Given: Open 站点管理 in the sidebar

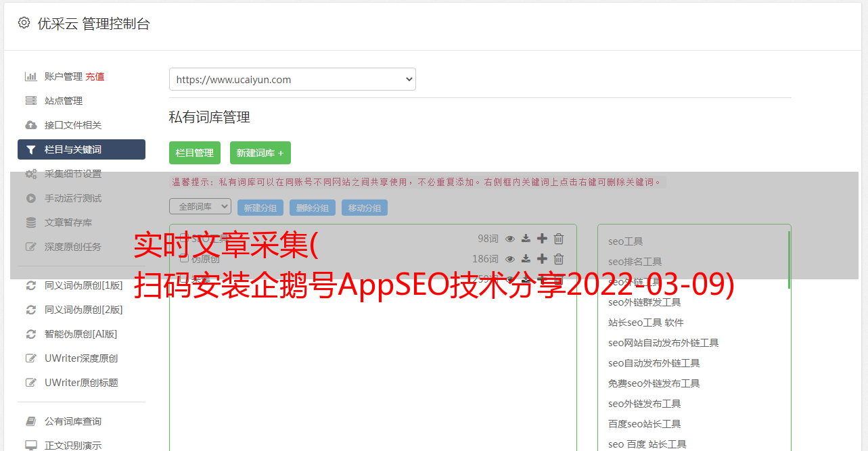Looking at the screenshot, I should (64, 101).
